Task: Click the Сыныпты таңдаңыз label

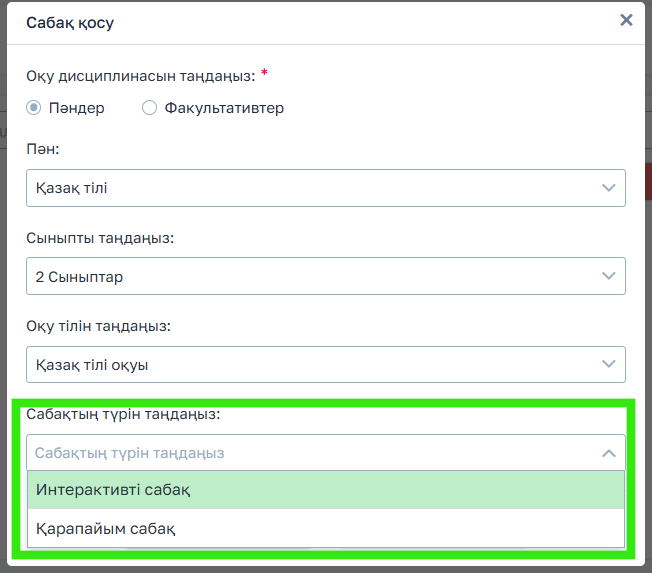Action: 100,238
